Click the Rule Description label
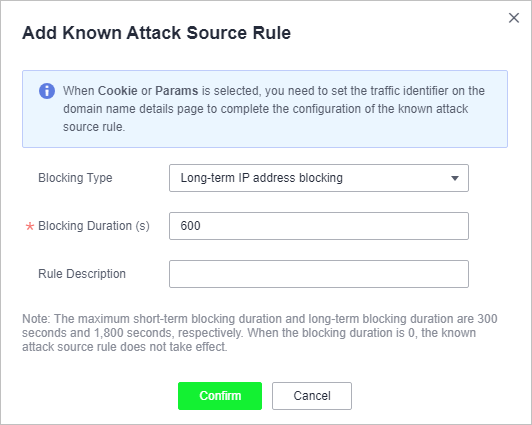The width and height of the screenshot is (532, 425). tap(82, 274)
